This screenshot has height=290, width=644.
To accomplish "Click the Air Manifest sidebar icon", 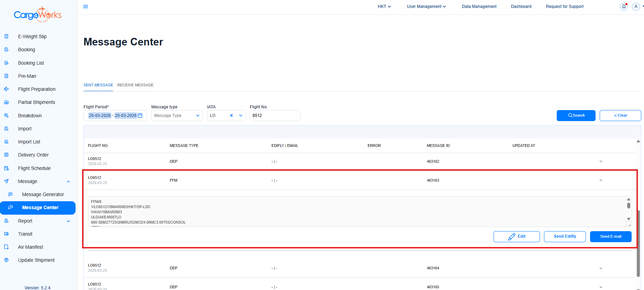I will click(6, 247).
